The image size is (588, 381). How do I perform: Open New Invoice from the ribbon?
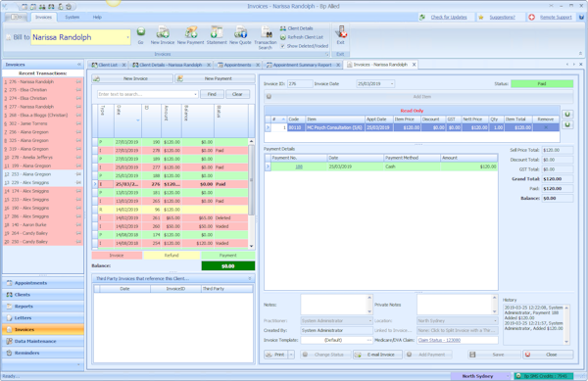tap(163, 35)
